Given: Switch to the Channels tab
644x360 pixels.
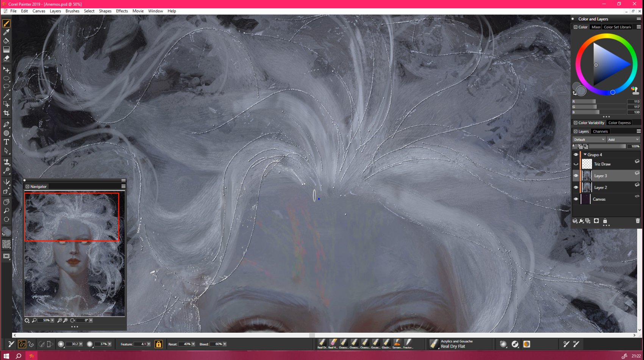Looking at the screenshot, I should pos(600,131).
